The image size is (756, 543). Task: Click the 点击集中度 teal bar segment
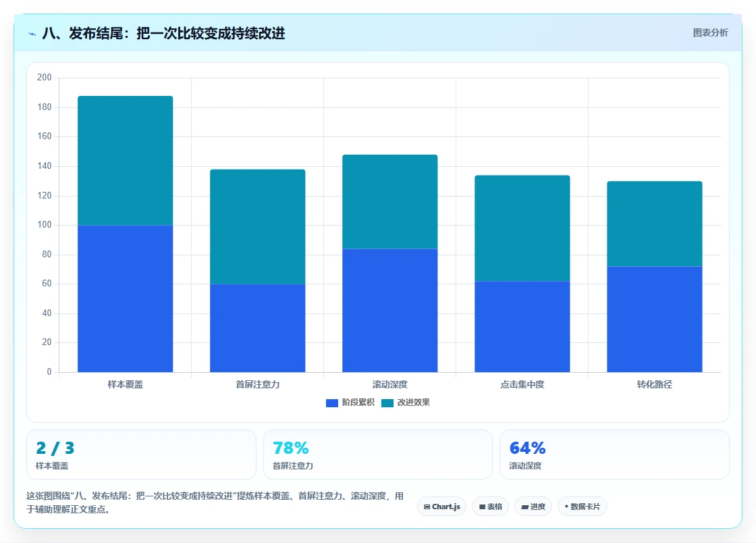tap(522, 228)
